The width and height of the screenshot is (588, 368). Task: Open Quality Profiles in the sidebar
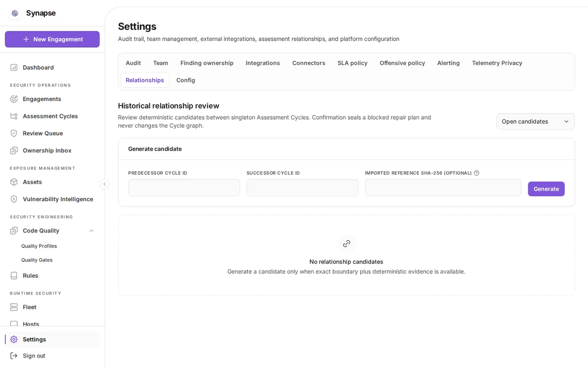39,246
